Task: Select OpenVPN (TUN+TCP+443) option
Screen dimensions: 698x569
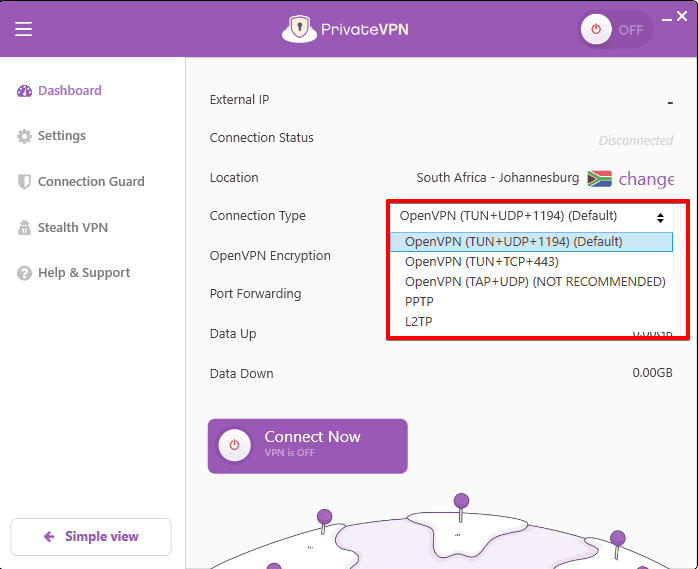Action: 481,261
